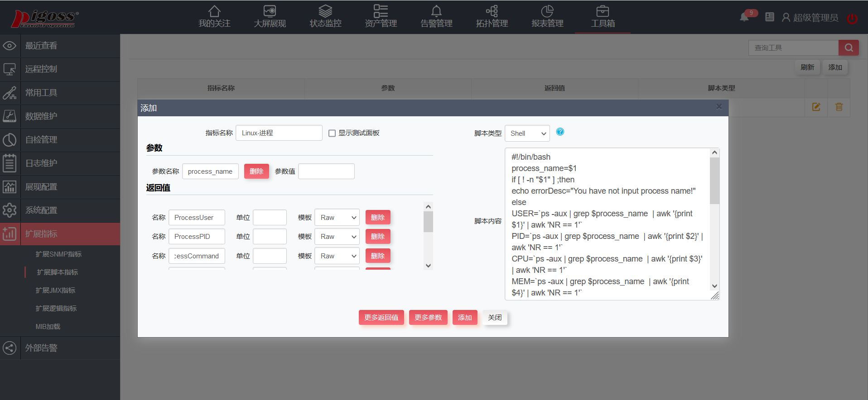Open the 脚本类型 Shell dropdown
This screenshot has height=400, width=868.
(x=527, y=133)
